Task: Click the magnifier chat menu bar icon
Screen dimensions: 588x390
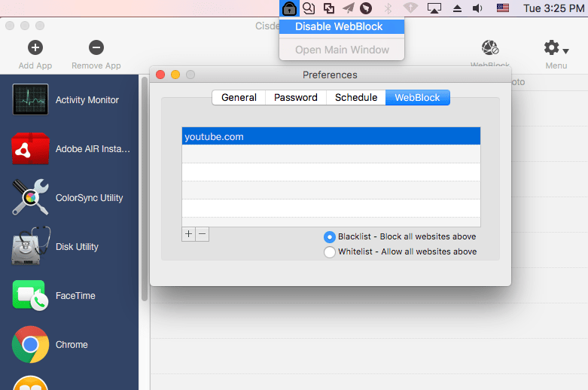Action: tap(309, 8)
